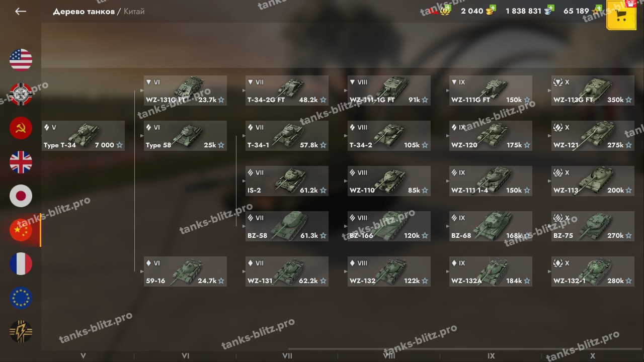Open the USSR nation flag
Screen dimensions: 644x362
[x=21, y=128]
